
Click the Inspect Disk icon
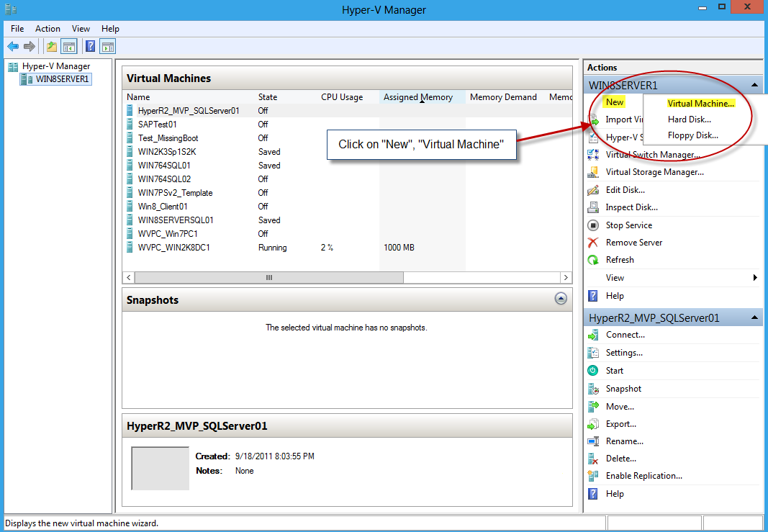pyautogui.click(x=593, y=207)
